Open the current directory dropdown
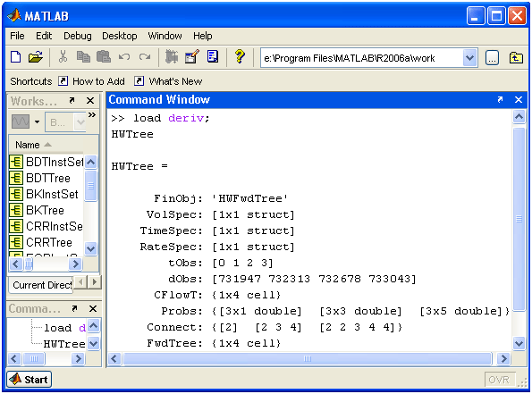 470,58
